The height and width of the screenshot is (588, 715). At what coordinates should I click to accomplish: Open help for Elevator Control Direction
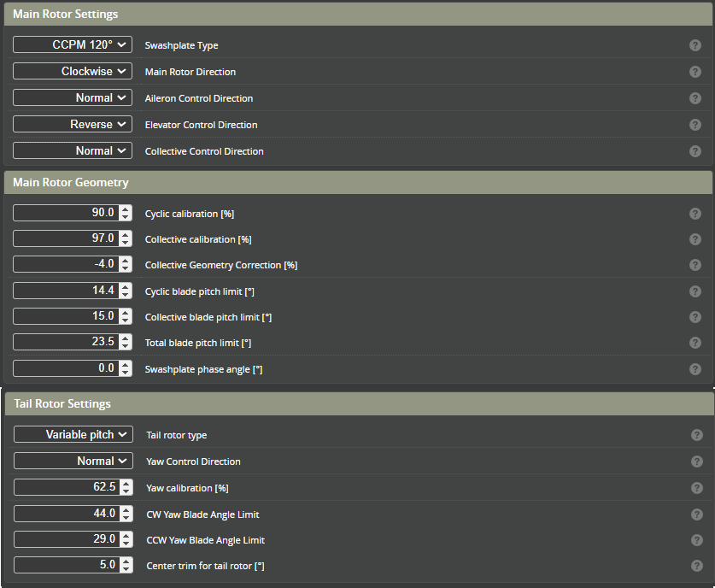pos(695,125)
